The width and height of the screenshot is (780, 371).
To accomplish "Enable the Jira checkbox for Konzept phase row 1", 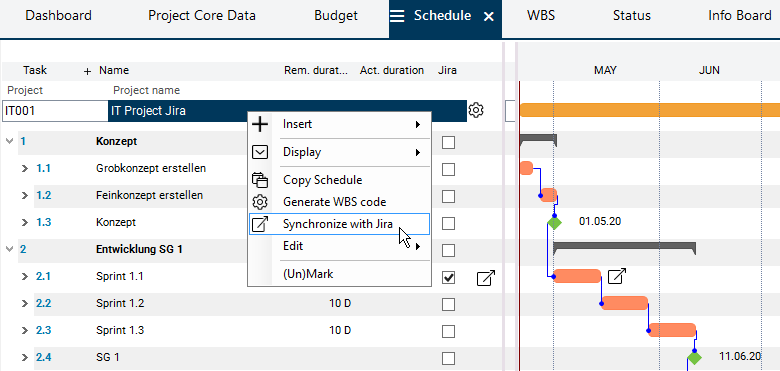I will click(x=448, y=143).
